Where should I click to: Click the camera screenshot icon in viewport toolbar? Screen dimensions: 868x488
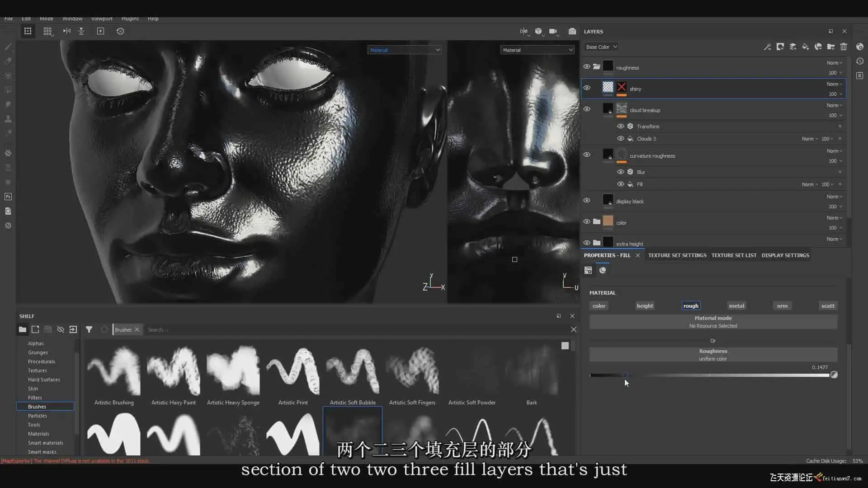(x=572, y=31)
